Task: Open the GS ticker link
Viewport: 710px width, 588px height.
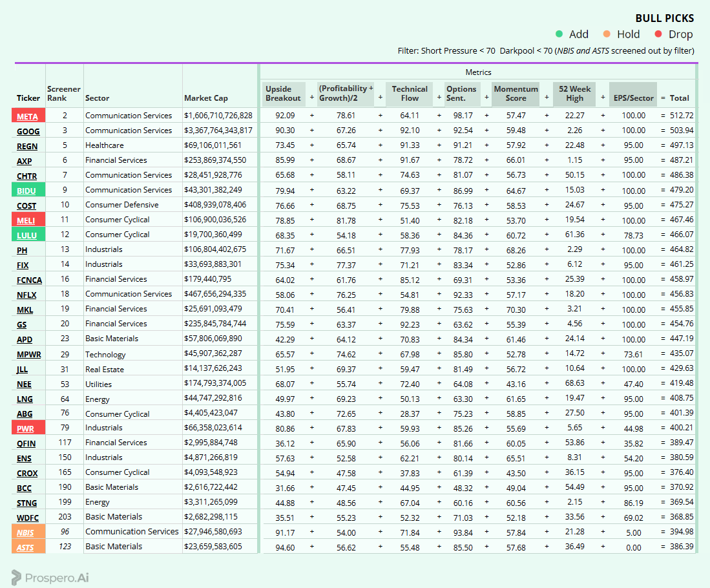Action: (x=22, y=325)
